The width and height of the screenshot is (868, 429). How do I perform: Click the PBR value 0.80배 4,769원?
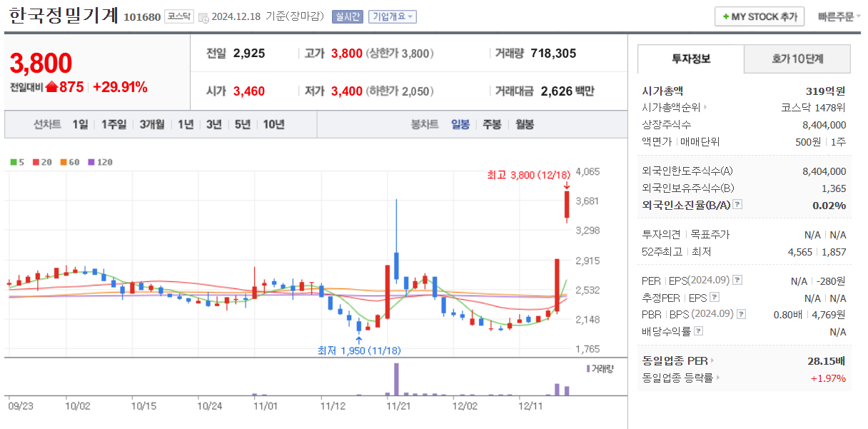pos(810,315)
